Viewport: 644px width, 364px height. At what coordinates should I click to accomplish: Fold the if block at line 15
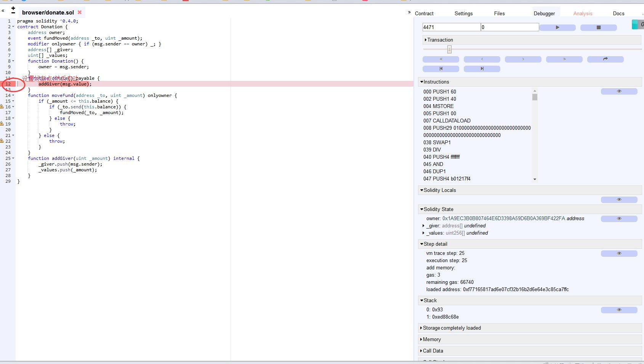[13, 101]
